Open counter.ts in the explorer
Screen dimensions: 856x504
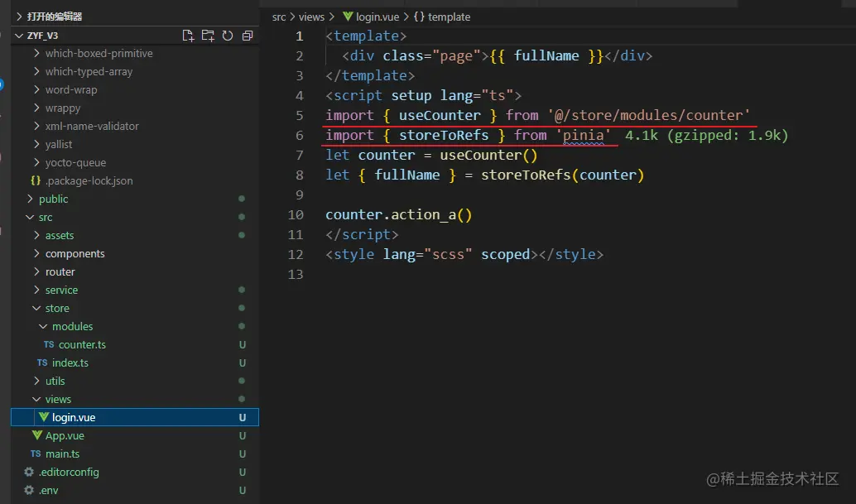click(82, 345)
